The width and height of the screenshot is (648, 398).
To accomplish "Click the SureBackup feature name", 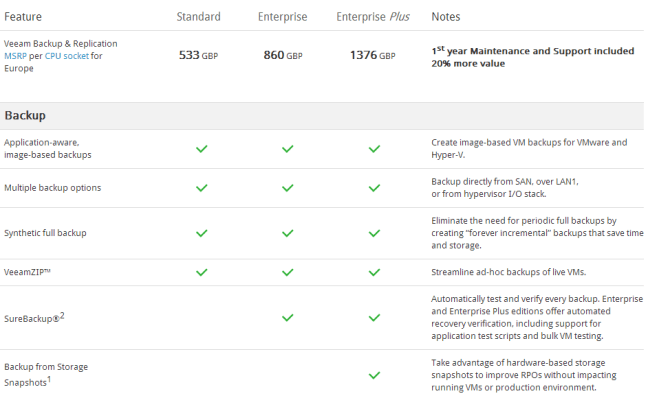I will coord(34,317).
